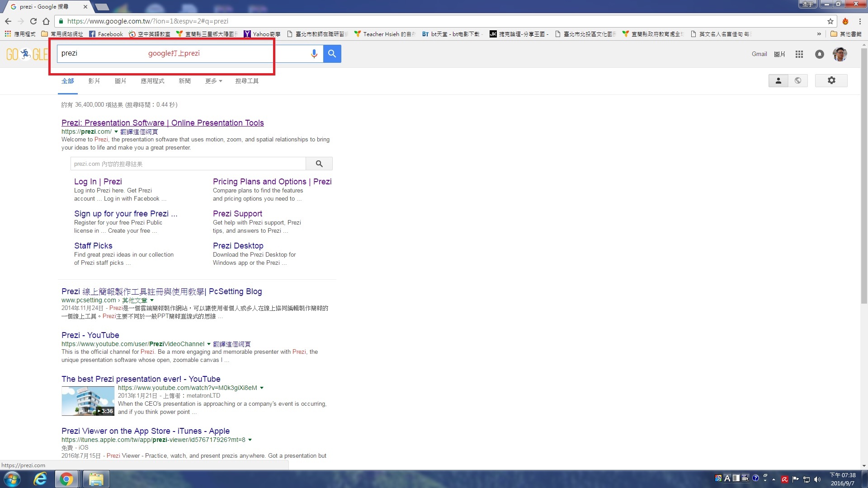Reload the page with the refresh icon
868x488 pixels.
[33, 21]
